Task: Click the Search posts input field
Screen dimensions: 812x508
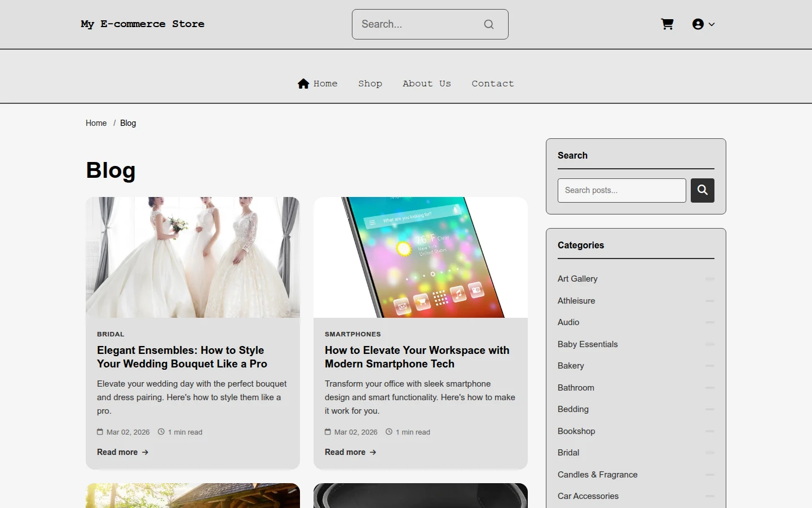Action: pyautogui.click(x=622, y=190)
